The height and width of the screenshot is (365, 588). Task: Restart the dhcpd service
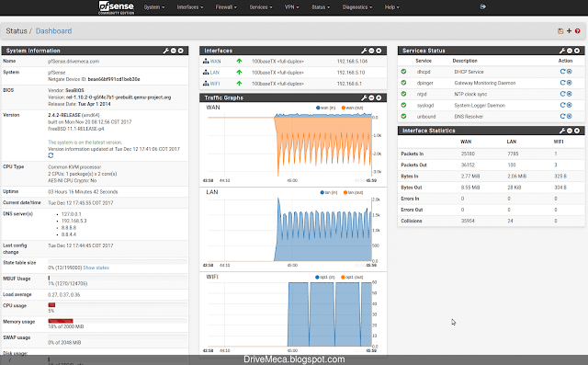click(562, 72)
